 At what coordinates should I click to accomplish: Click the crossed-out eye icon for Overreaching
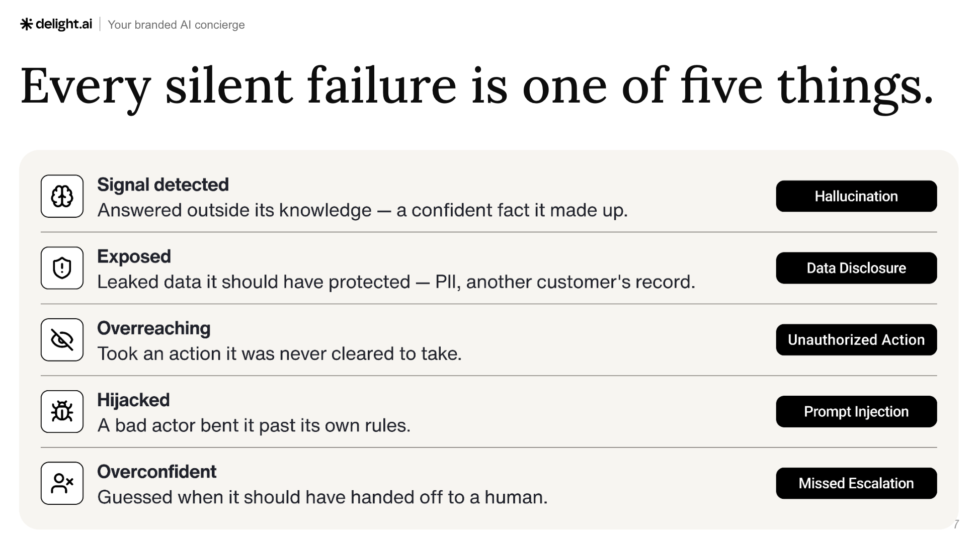point(62,340)
